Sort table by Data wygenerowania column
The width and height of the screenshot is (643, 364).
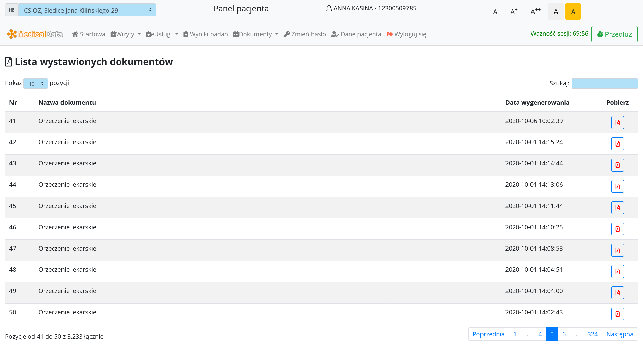click(x=537, y=103)
